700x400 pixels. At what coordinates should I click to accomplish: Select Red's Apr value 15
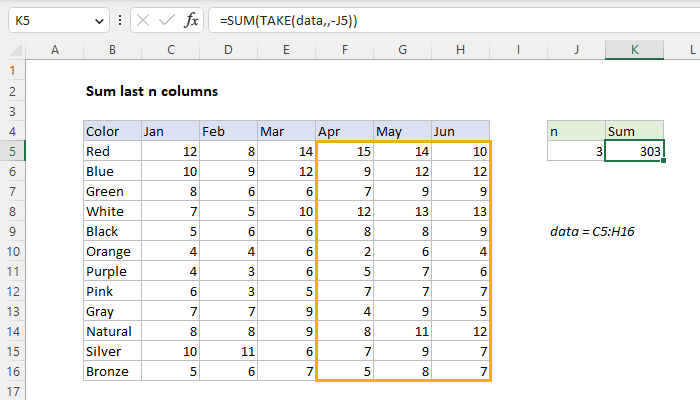pyautogui.click(x=345, y=151)
